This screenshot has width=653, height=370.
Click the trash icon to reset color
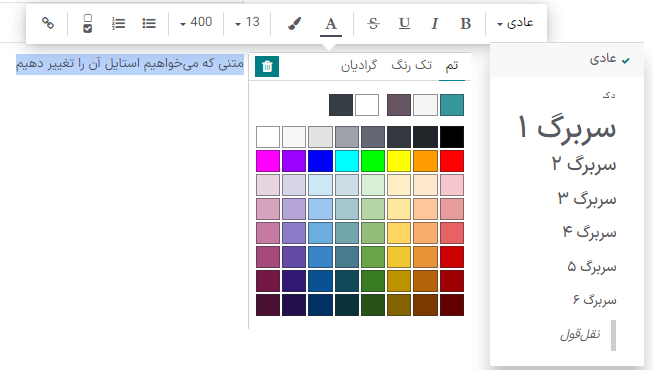pyautogui.click(x=267, y=66)
